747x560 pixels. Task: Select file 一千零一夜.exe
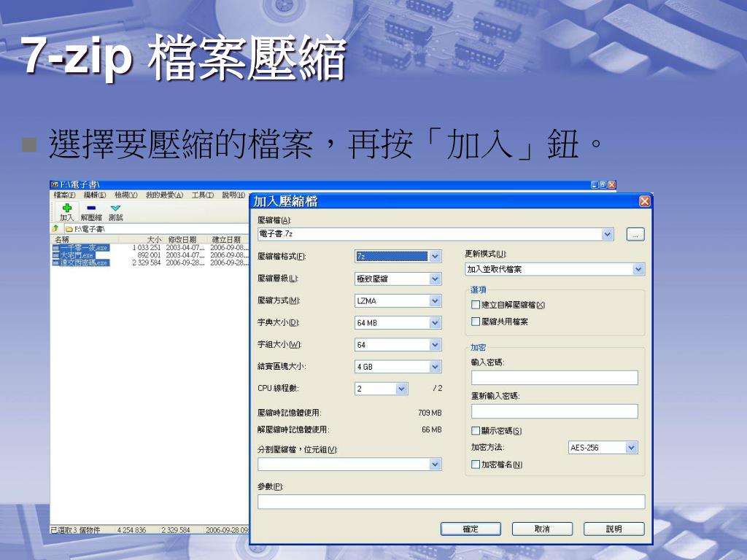80,248
